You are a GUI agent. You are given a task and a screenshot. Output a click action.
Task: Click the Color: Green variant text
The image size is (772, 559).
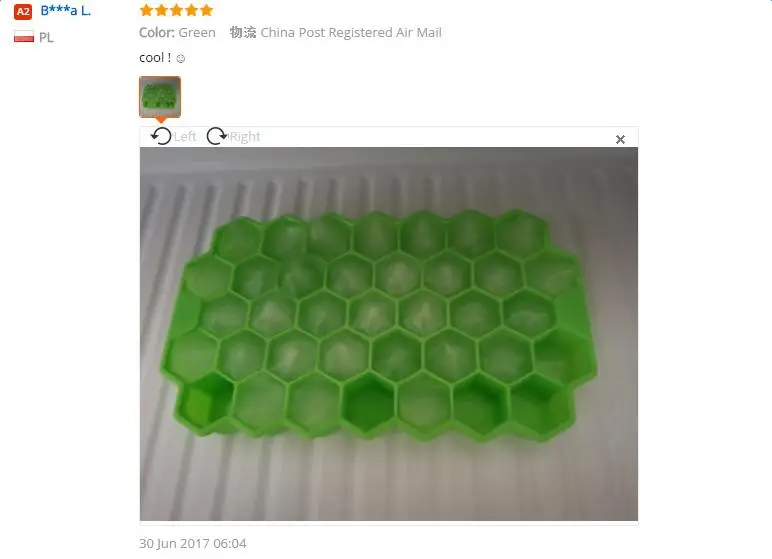pos(177,33)
